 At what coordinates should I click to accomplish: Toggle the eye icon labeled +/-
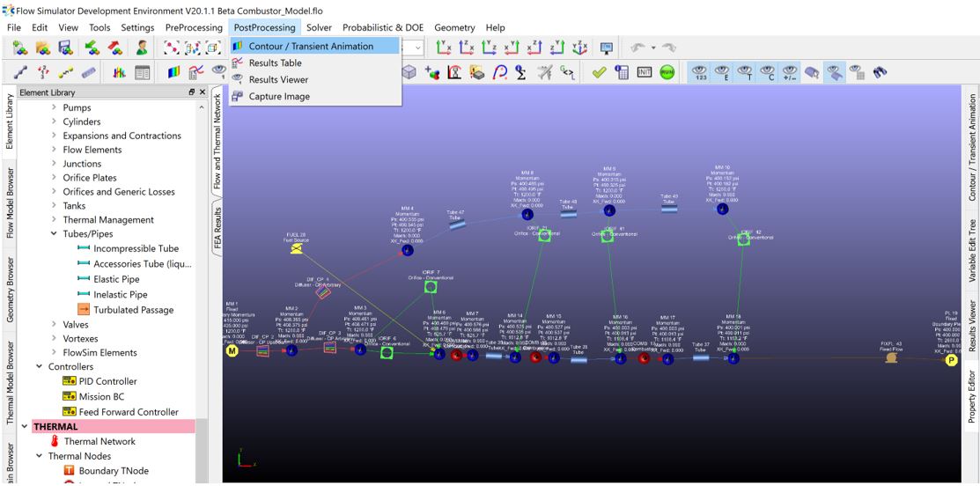coord(788,73)
